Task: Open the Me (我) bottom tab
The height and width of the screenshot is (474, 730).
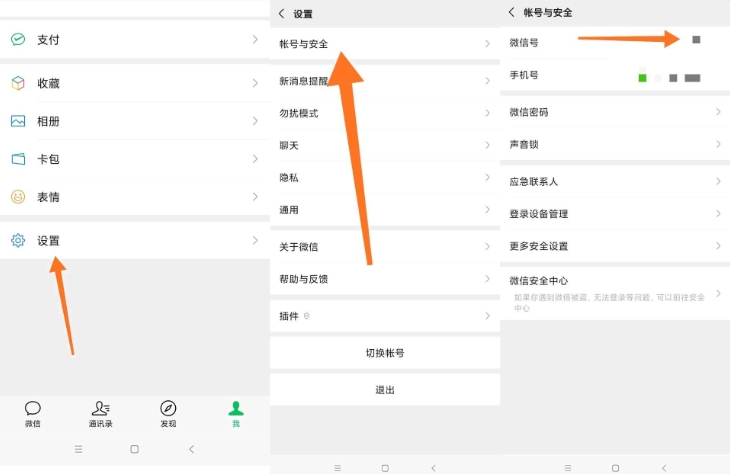Action: click(x=236, y=414)
